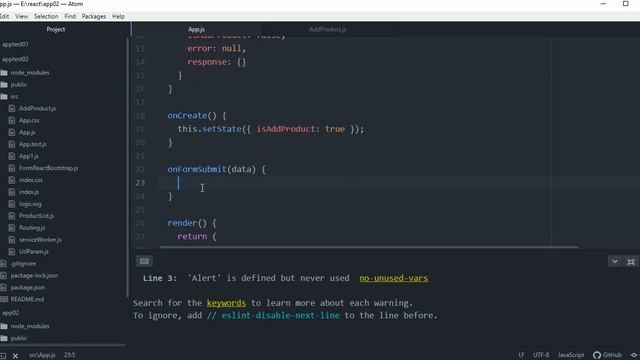Image resolution: width=640 pixels, height=360 pixels.
Task: Open App.css file in tree
Action: [29, 120]
